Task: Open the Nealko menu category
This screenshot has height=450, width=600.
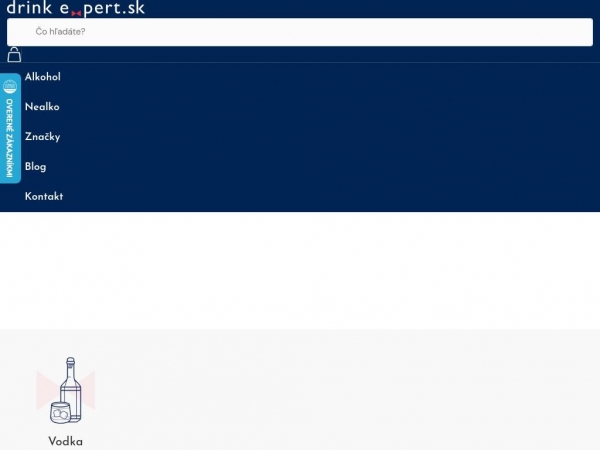Action: point(42,107)
